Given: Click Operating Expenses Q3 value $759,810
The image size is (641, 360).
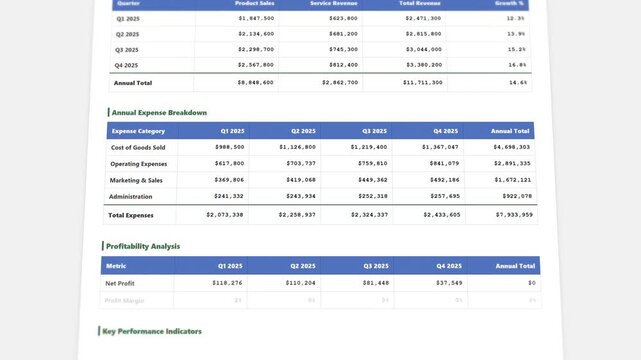Looking at the screenshot, I should (373, 163).
